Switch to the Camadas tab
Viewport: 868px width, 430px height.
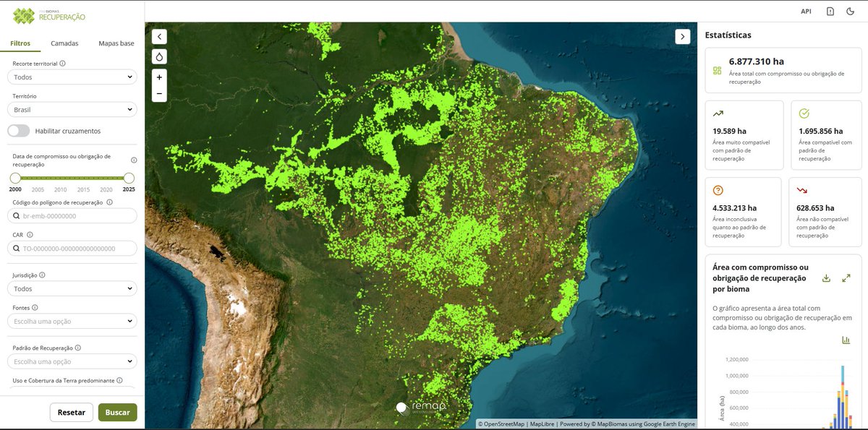pos(64,43)
